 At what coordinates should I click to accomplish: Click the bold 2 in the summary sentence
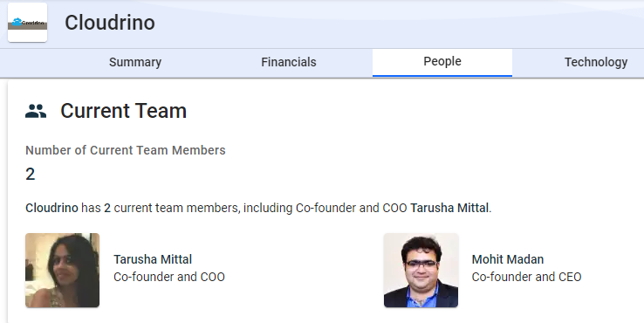coord(107,208)
